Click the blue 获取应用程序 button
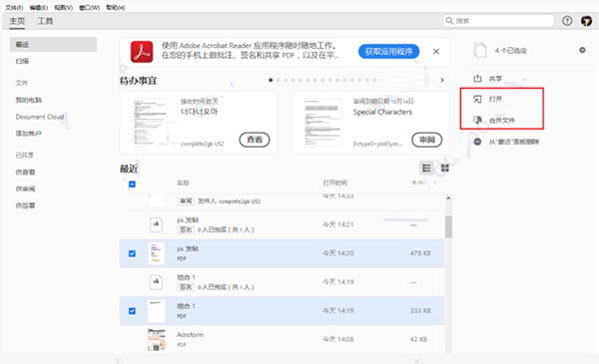The height and width of the screenshot is (364, 599). 388,51
